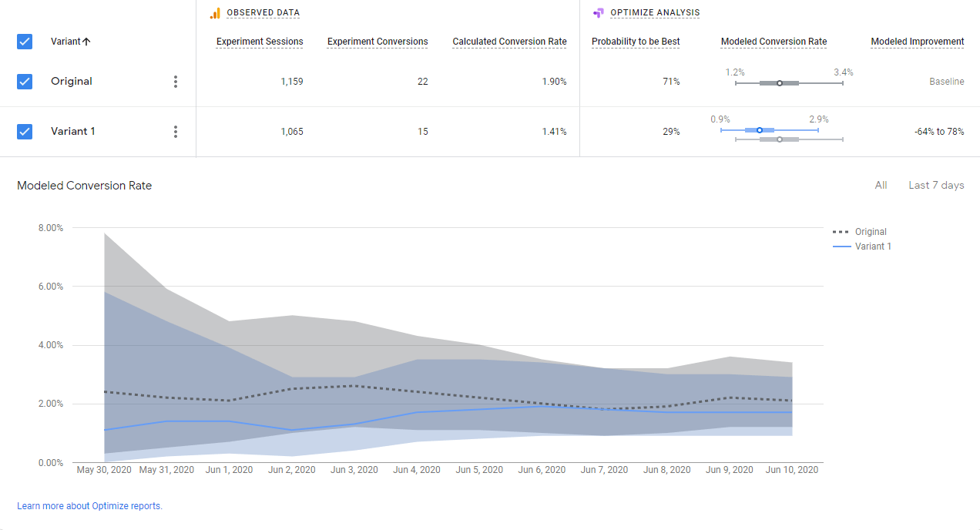Click the Variant 1 legend entry
This screenshot has width=980, height=530.
[862, 247]
